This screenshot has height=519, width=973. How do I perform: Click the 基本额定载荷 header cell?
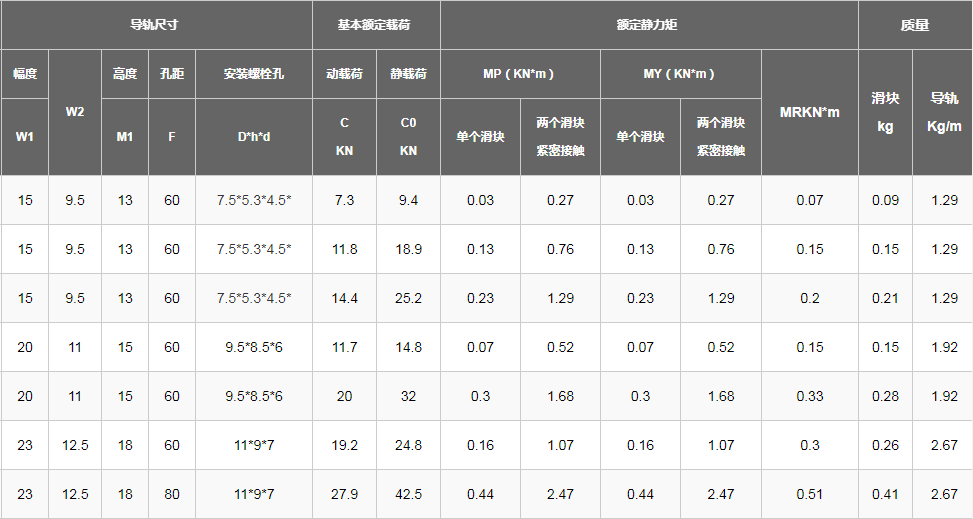(x=376, y=24)
